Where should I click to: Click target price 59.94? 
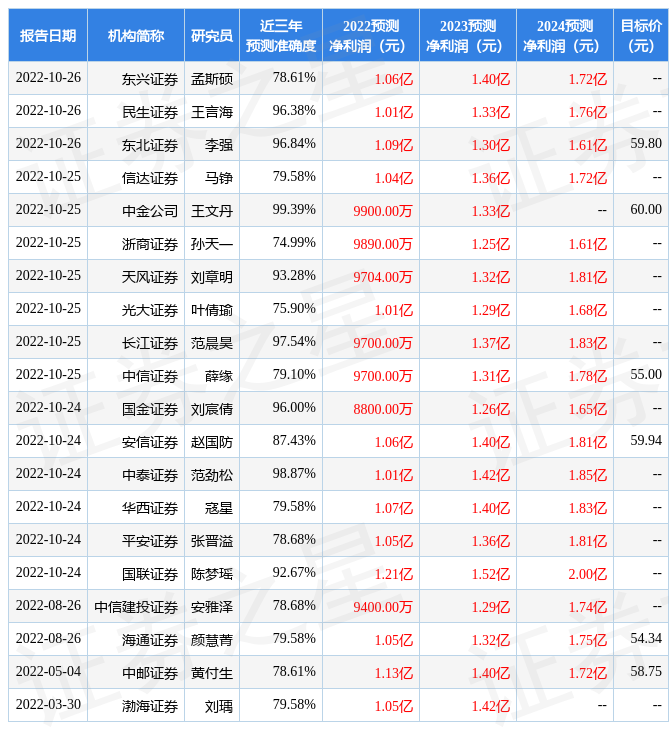coord(646,440)
